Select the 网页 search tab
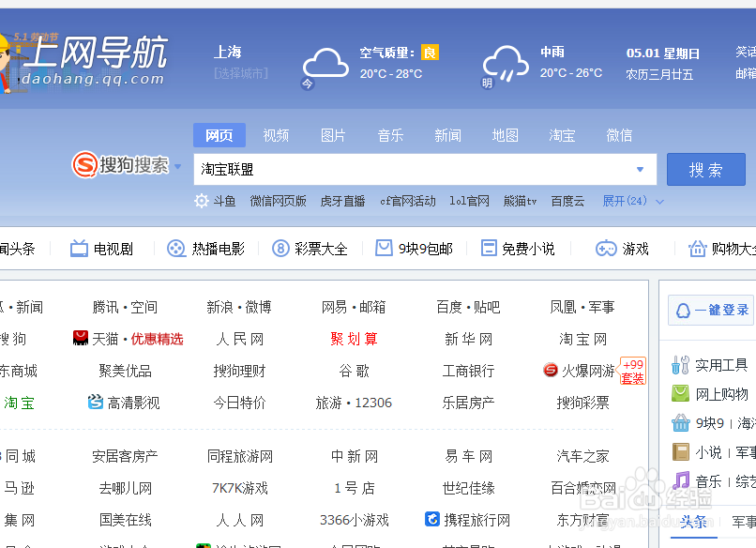756x548 pixels. [219, 135]
